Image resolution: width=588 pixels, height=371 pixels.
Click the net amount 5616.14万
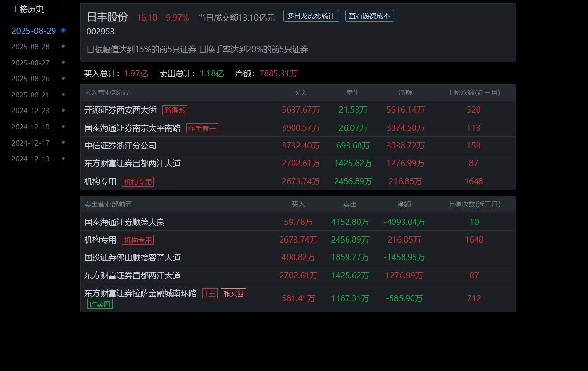[x=405, y=110]
